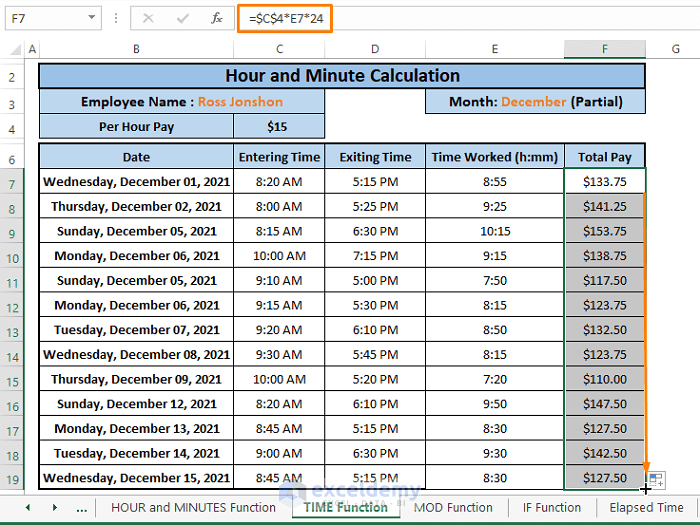Click the Entering Time heading cell
The height and width of the screenshot is (525, 700).
tap(279, 157)
